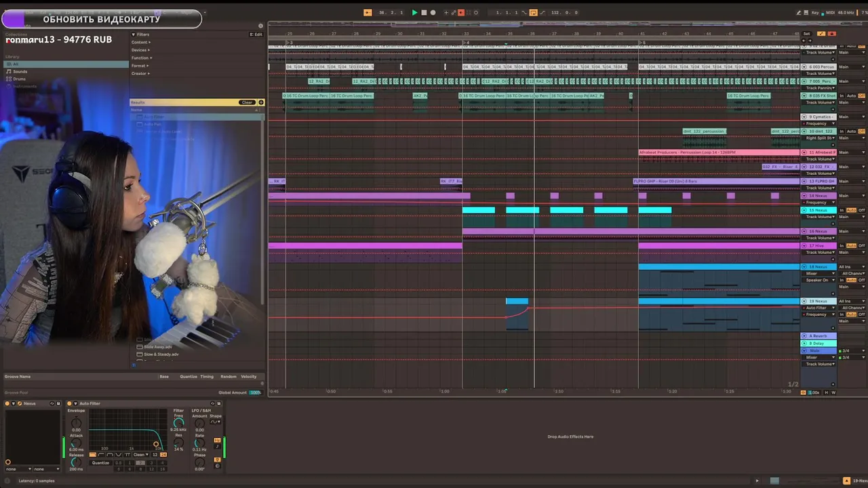Set 8 035 FX Shot monitor Auto
The image size is (868, 488).
coord(851,96)
